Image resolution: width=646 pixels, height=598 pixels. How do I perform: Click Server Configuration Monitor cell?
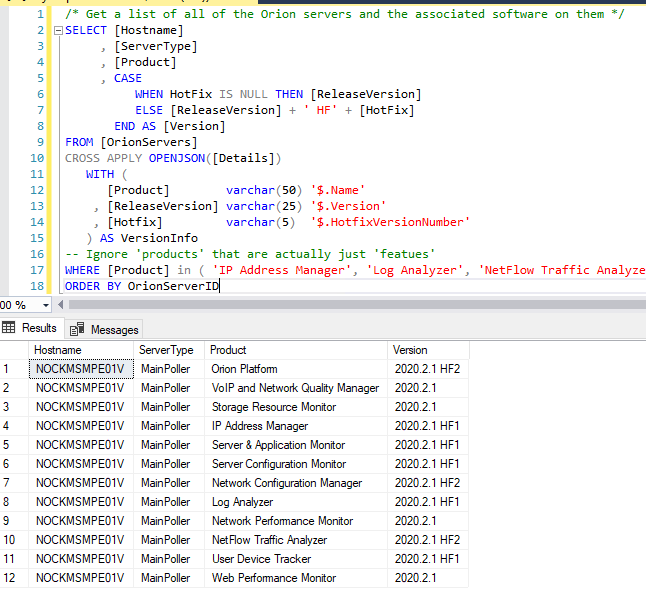click(x=296, y=464)
